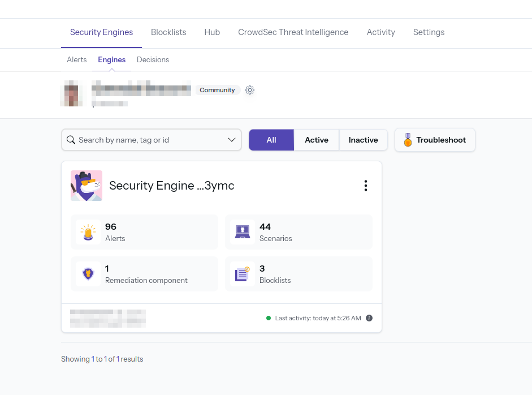Viewport: 532px width, 395px height.
Task: Click the Community plan badge
Action: 217,90
